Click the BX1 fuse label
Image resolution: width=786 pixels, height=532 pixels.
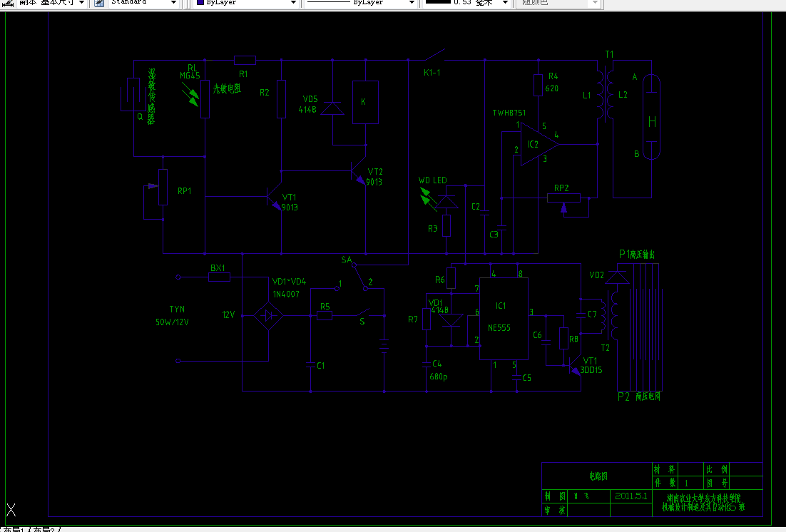coord(218,268)
